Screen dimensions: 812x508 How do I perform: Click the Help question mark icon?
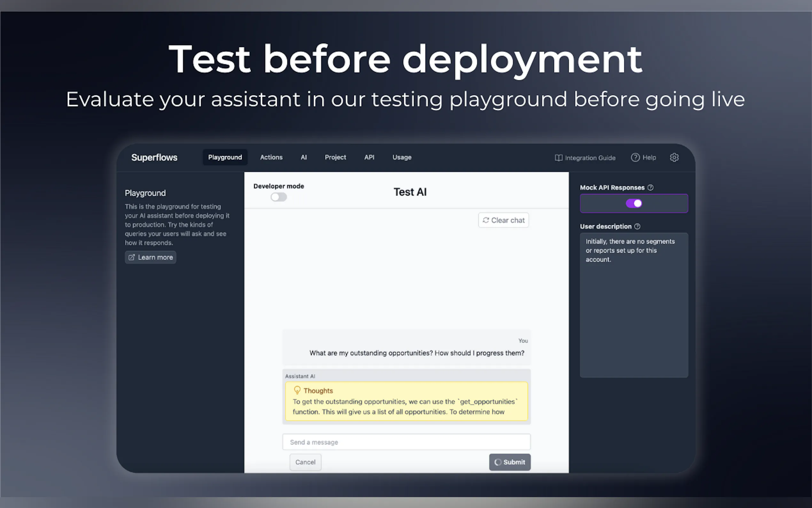pyautogui.click(x=635, y=157)
